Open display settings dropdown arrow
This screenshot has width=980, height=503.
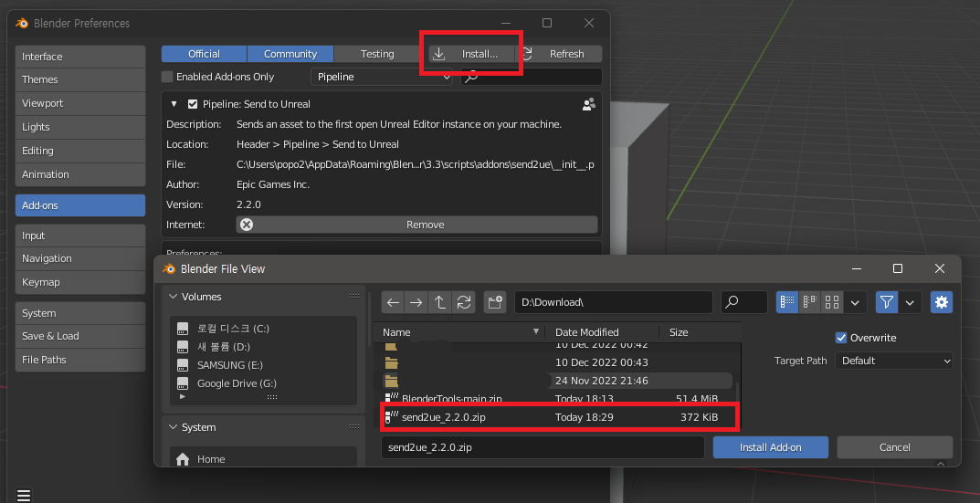(855, 302)
